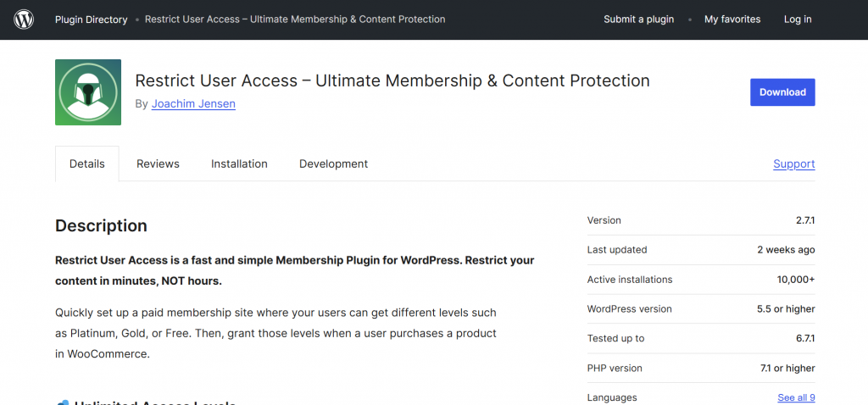This screenshot has height=405, width=868.
Task: Open the Plugin Directory link
Action: (91, 19)
